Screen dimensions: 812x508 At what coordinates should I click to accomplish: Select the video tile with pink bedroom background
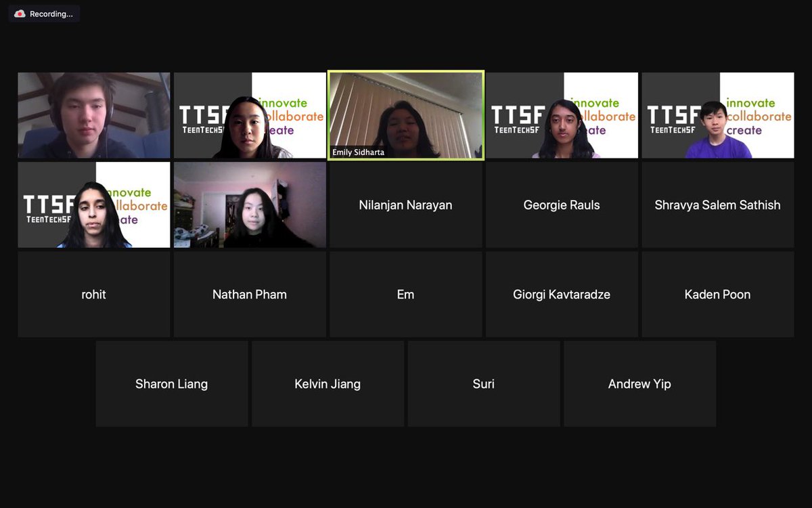point(250,205)
